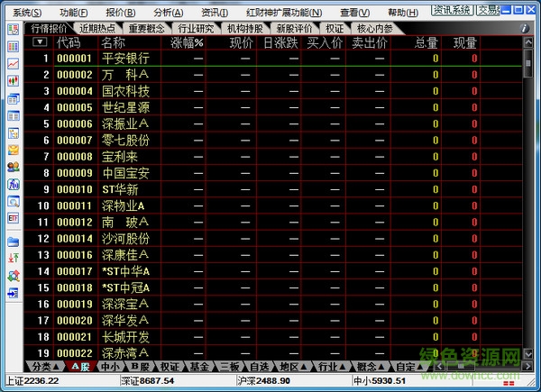This screenshot has height=392, width=541.
Task: Click the horizontal scrollbar right arrow
Action: [x=527, y=366]
